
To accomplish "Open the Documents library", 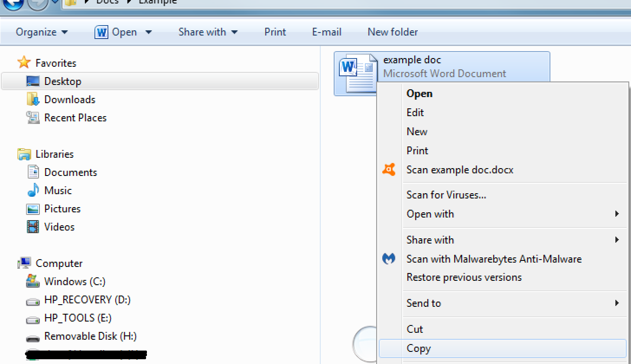I will tap(71, 172).
